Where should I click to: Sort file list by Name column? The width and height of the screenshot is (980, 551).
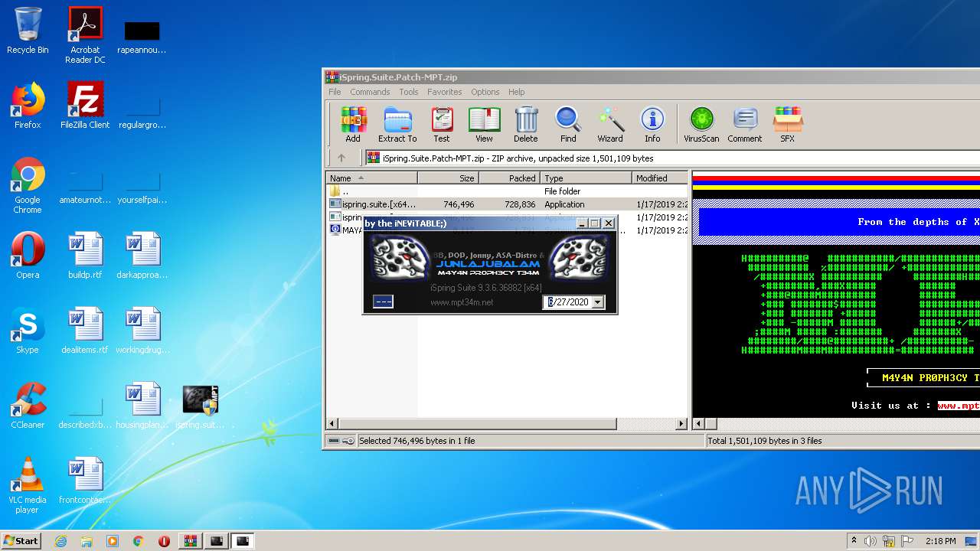(x=372, y=178)
